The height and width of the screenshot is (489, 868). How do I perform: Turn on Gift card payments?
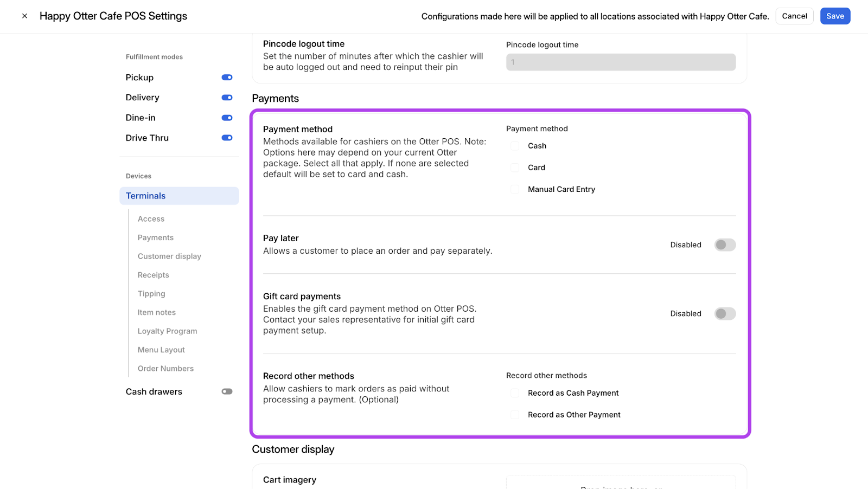(725, 314)
